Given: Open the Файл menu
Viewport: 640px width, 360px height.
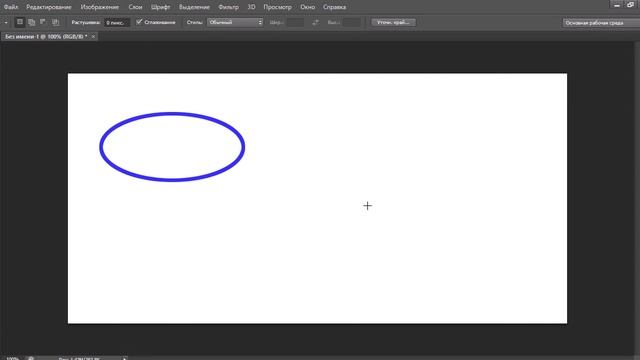Looking at the screenshot, I should [x=11, y=7].
